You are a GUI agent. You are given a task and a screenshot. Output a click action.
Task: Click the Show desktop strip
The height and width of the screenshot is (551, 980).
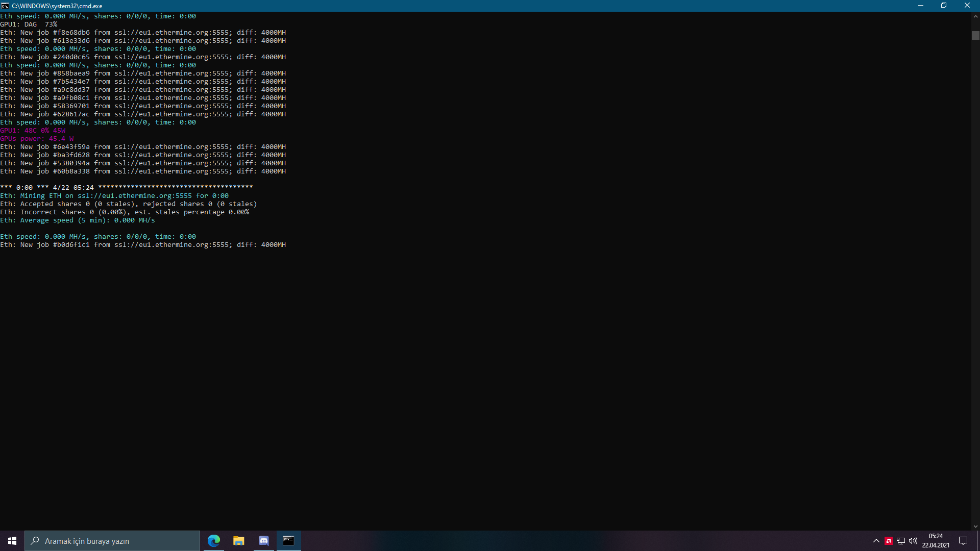click(978, 541)
